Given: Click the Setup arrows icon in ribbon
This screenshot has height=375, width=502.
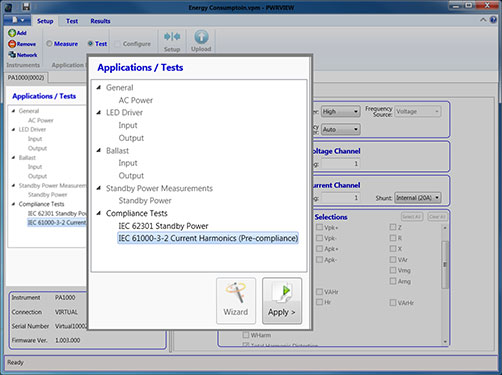Looking at the screenshot, I should 172,37.
